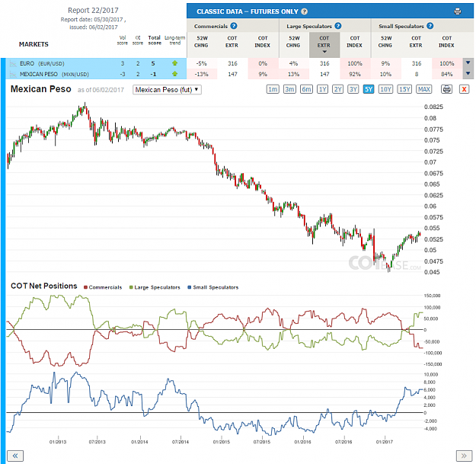Sort by Large Speculators COT EXTR column
The image size is (476, 464).
tap(324, 45)
